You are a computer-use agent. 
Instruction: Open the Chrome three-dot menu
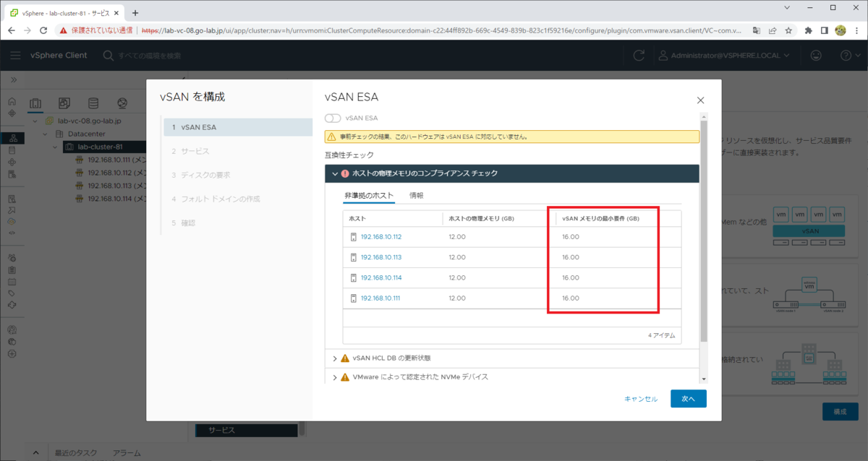point(856,30)
